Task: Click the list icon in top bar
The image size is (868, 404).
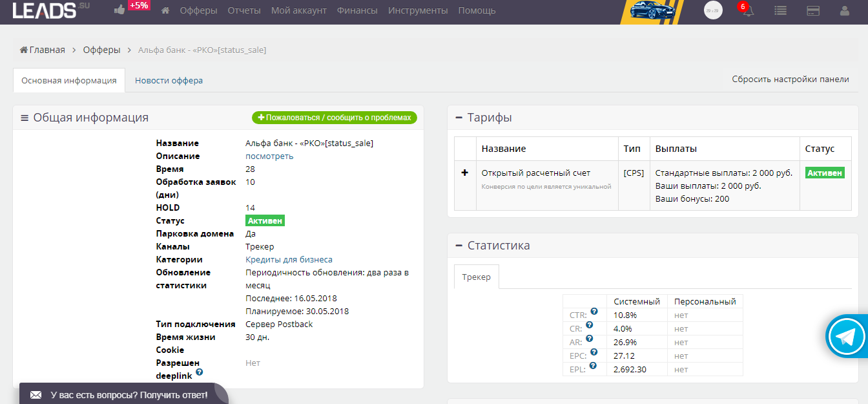Action: [781, 11]
